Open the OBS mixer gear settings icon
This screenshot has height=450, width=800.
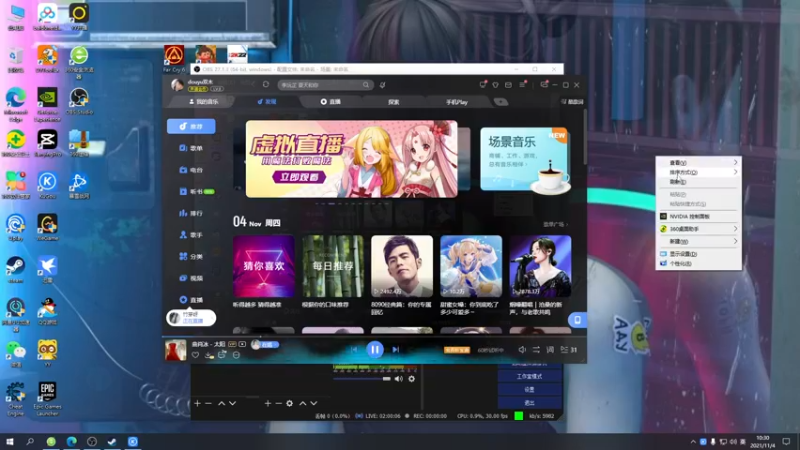click(411, 379)
